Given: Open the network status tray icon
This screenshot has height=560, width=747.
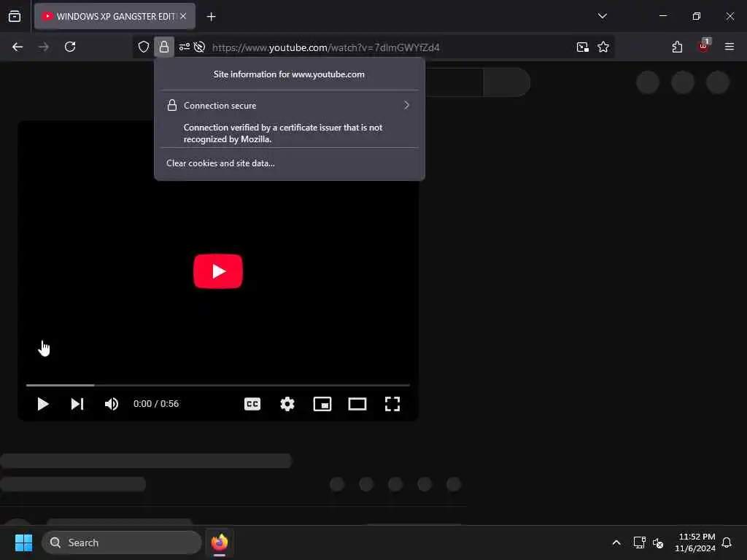Looking at the screenshot, I should pos(639,542).
